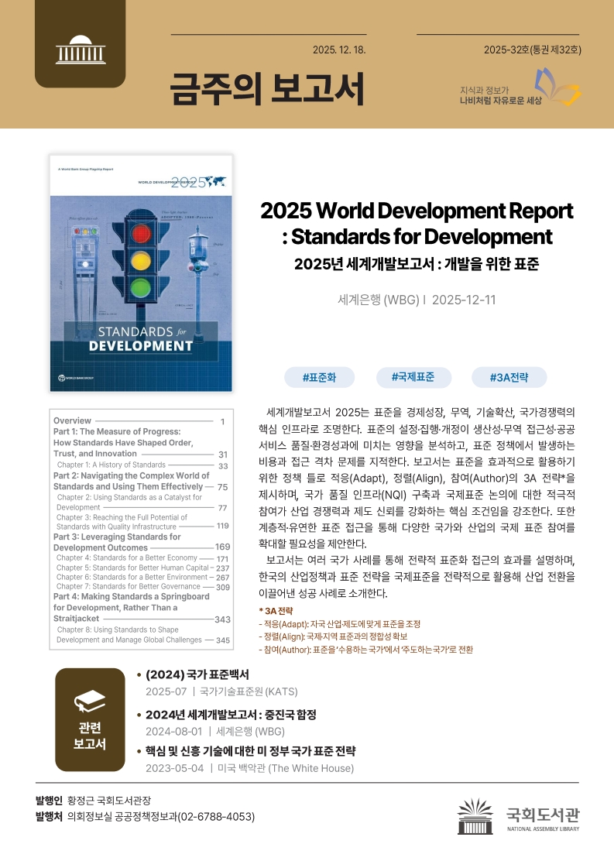614x868 pixels.
Task: Open the 2025 World Development Report title
Action: [x=417, y=223]
